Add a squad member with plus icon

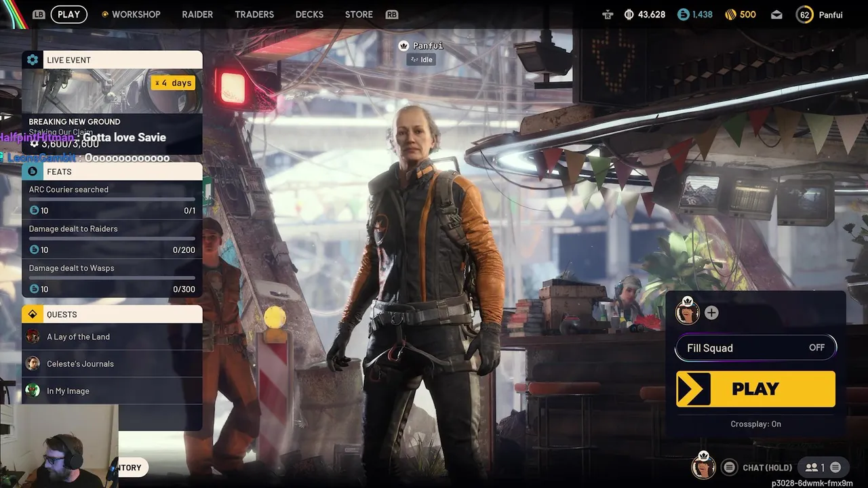711,312
